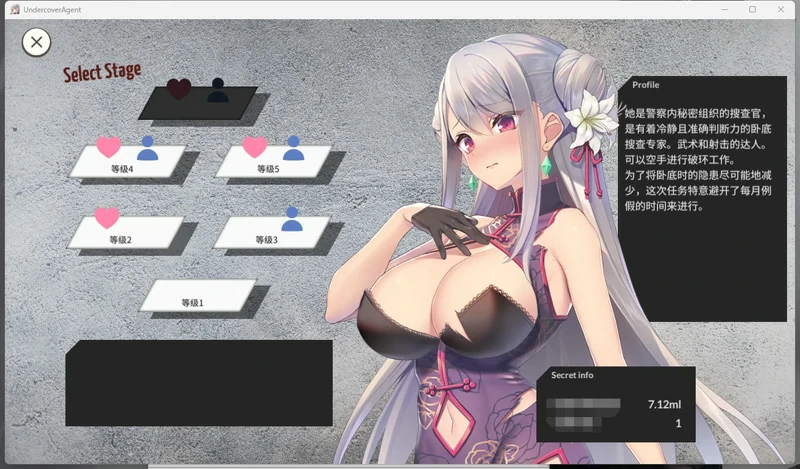Click the UndercoverAgent title bar app icon

tap(13, 9)
